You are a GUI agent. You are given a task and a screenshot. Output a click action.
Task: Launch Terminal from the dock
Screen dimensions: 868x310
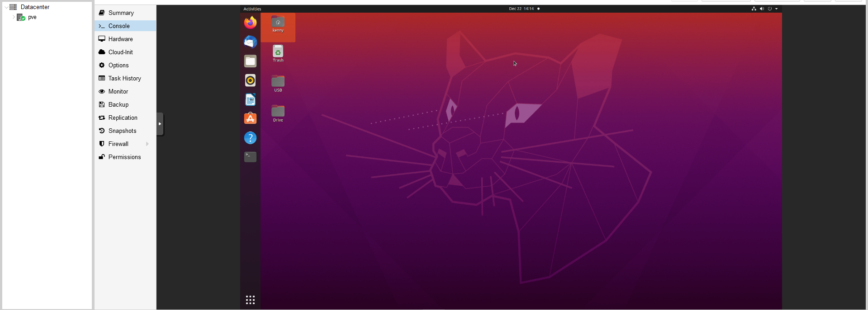tap(250, 157)
